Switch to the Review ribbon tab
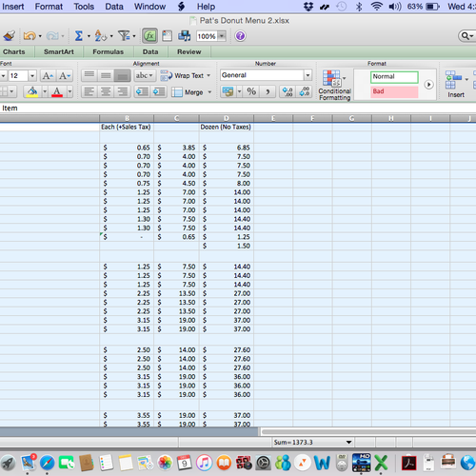This screenshot has height=476, width=476. (x=189, y=51)
